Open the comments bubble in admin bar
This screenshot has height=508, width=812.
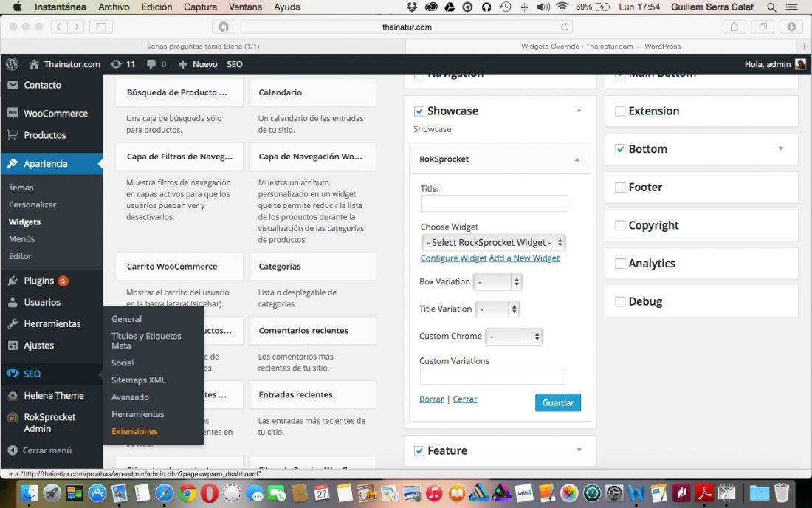[151, 64]
